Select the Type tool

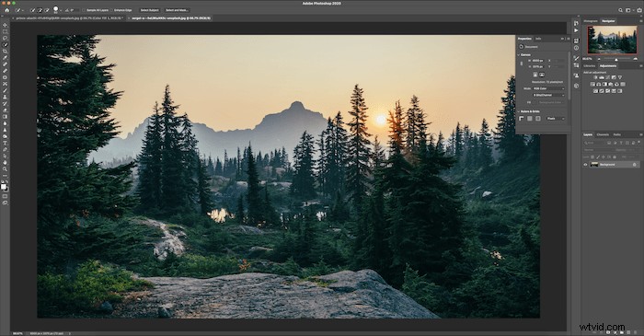click(x=5, y=143)
